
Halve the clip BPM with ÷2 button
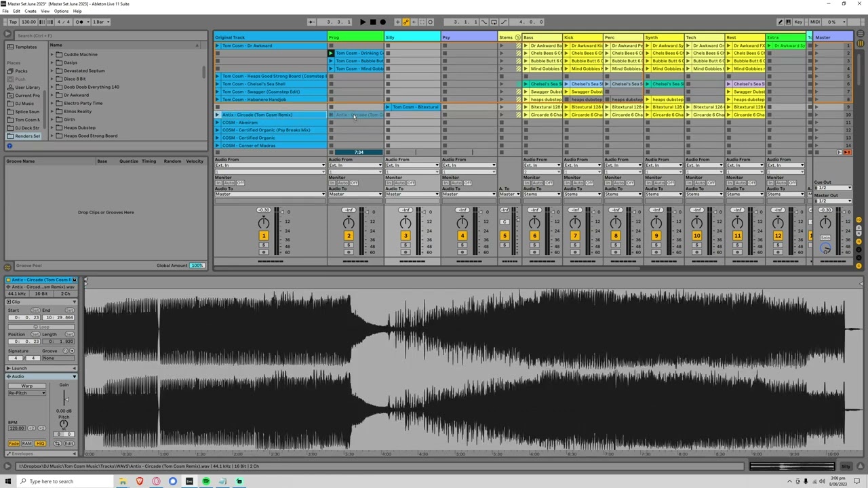tap(31, 428)
